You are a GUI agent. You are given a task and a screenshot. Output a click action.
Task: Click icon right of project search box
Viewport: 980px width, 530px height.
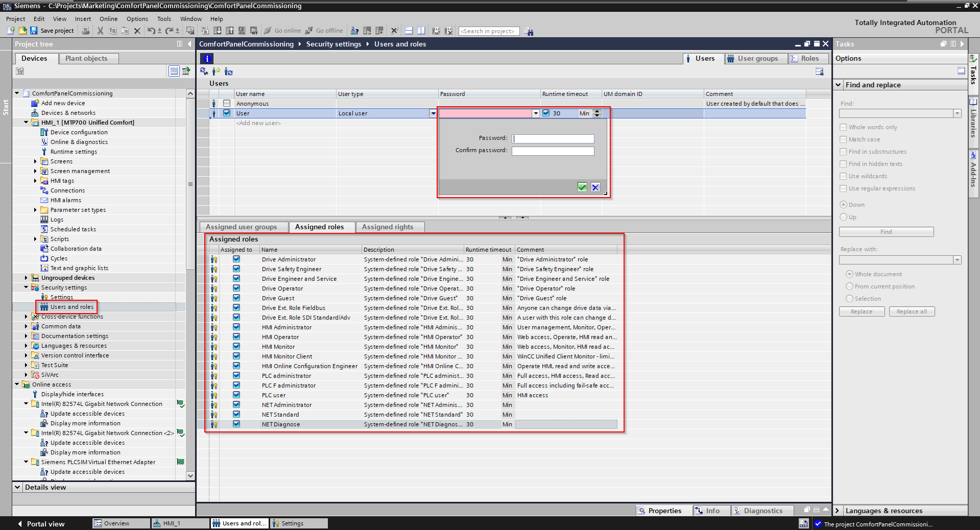click(529, 31)
